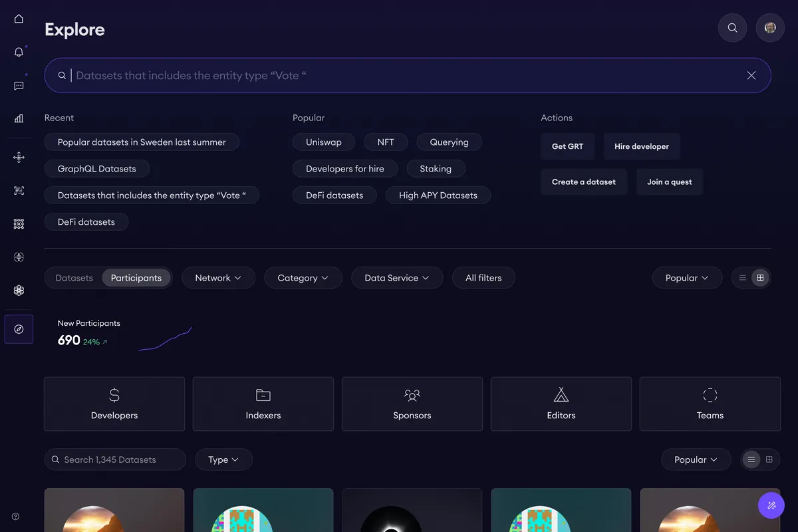Screen dimensions: 798x532
Task: Expand the Type filter dropdown
Action: click(x=223, y=460)
